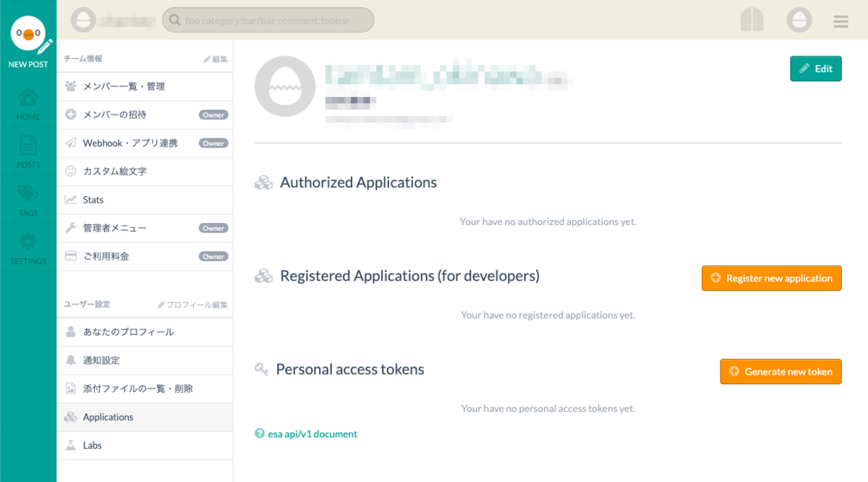The image size is (868, 482).
Task: Open Labs menu item
Action: coord(145,446)
